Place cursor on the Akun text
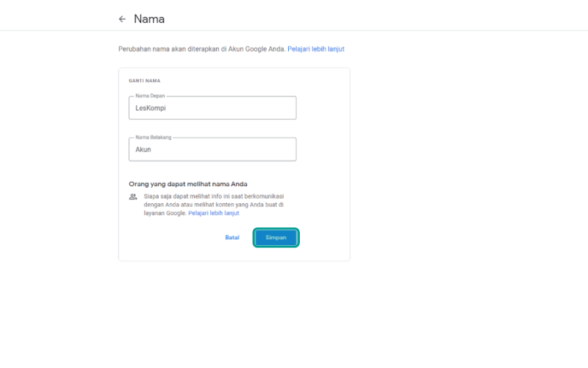588x368 pixels. point(143,149)
